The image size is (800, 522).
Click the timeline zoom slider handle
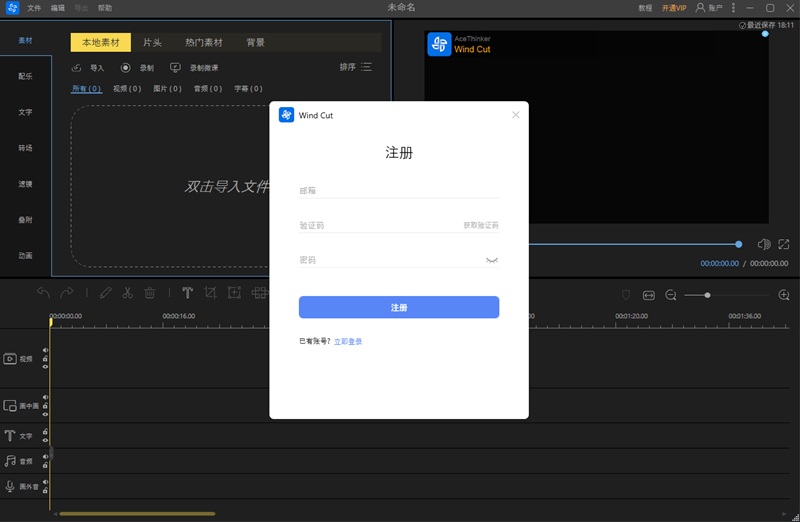pyautogui.click(x=707, y=295)
